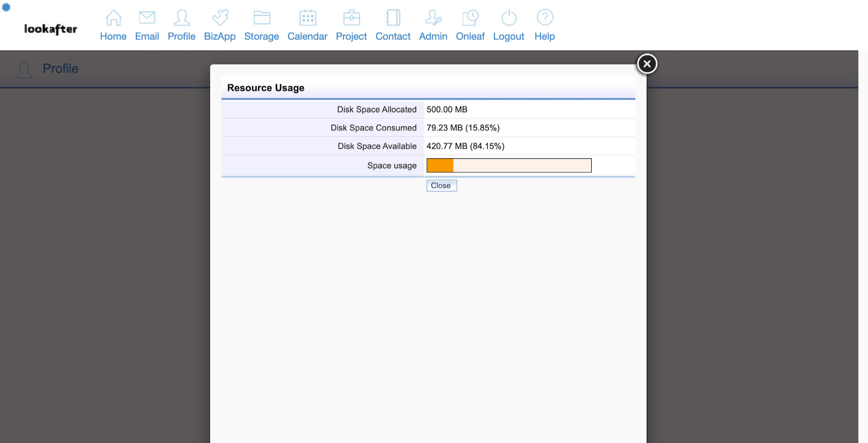Click the Profile page heading text
This screenshot has height=443, width=868.
(60, 69)
